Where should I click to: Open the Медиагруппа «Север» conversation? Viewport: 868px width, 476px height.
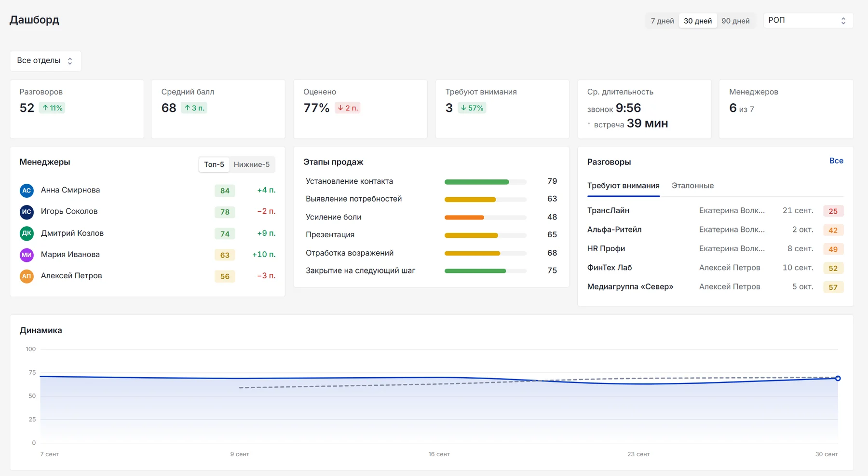(715, 287)
